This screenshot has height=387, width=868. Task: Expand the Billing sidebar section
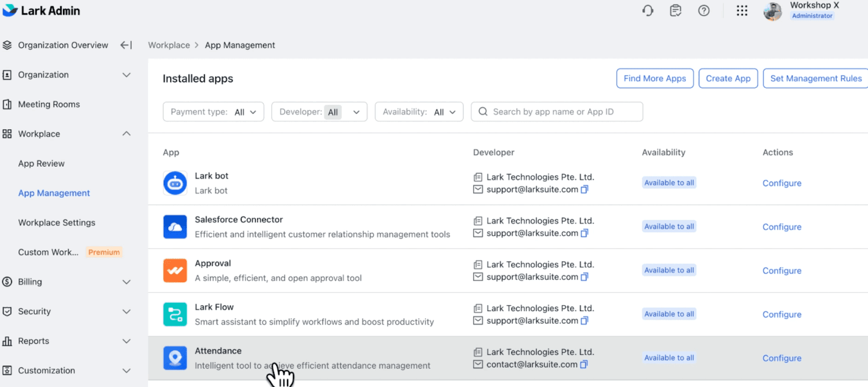126,282
